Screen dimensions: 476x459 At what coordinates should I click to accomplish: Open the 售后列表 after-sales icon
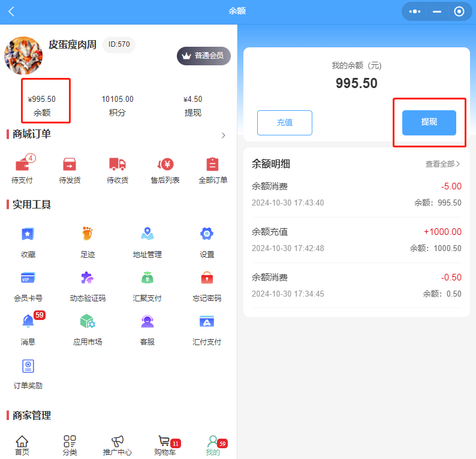pos(165,165)
